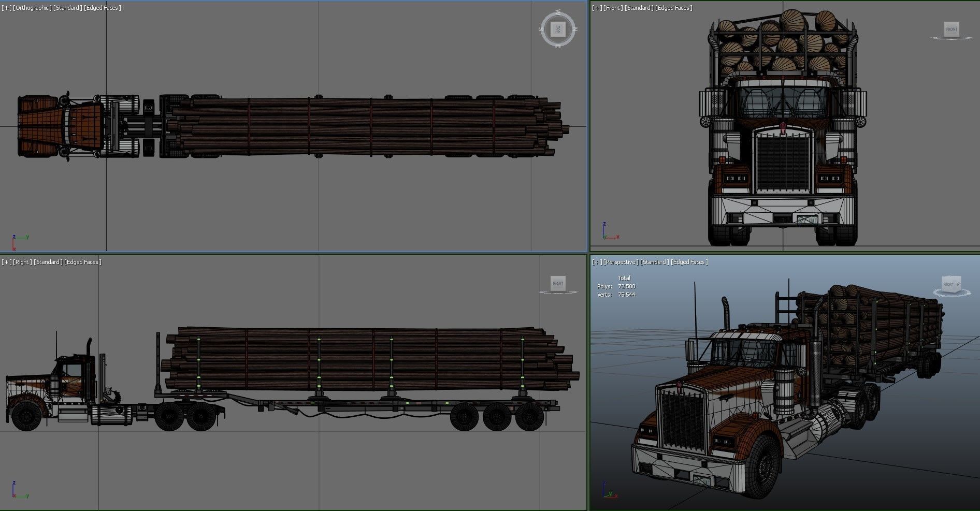Click the Polys count 72 500
Image resolution: width=980 pixels, height=511 pixels.
tap(626, 286)
